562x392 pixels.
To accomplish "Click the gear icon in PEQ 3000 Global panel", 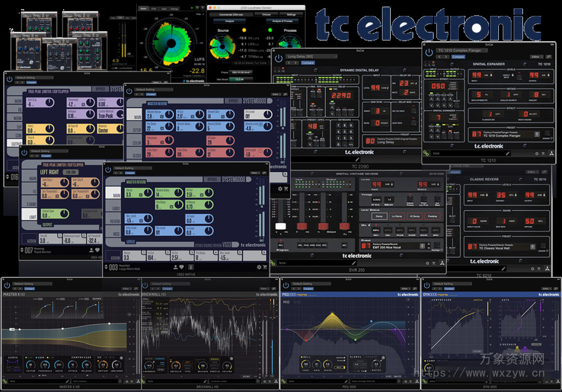I will (x=383, y=357).
